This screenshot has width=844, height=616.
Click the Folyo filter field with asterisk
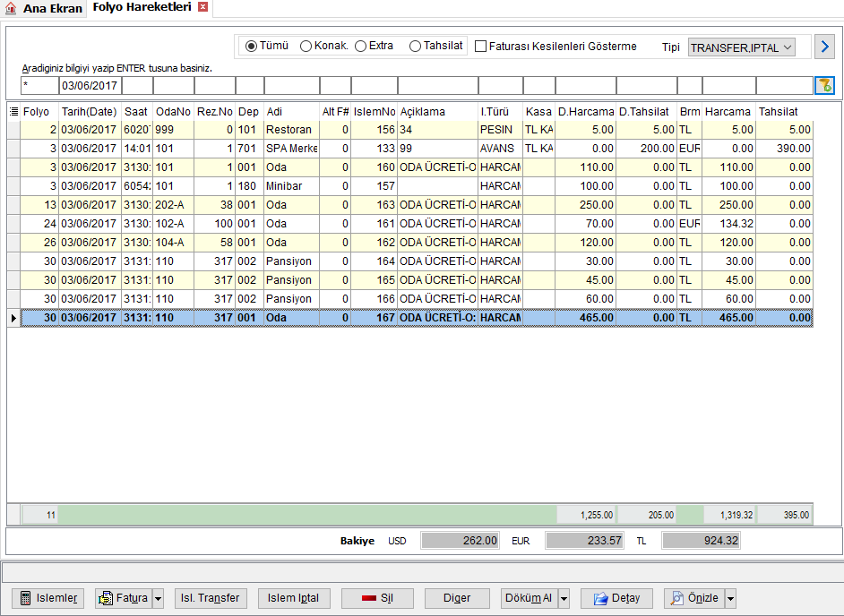pos(39,86)
